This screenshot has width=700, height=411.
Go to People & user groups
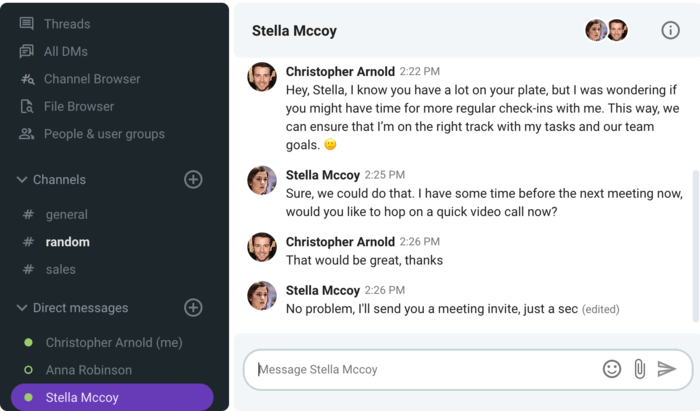point(103,134)
